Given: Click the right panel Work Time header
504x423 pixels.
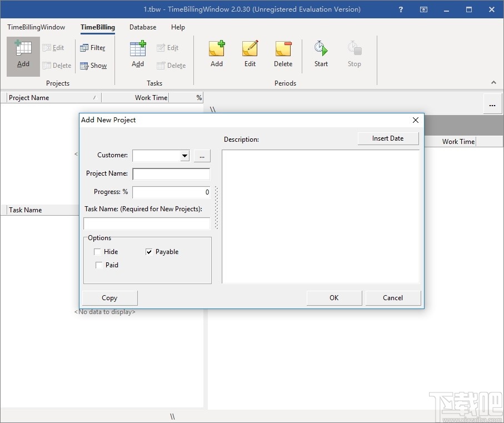Looking at the screenshot, I should (450, 141).
